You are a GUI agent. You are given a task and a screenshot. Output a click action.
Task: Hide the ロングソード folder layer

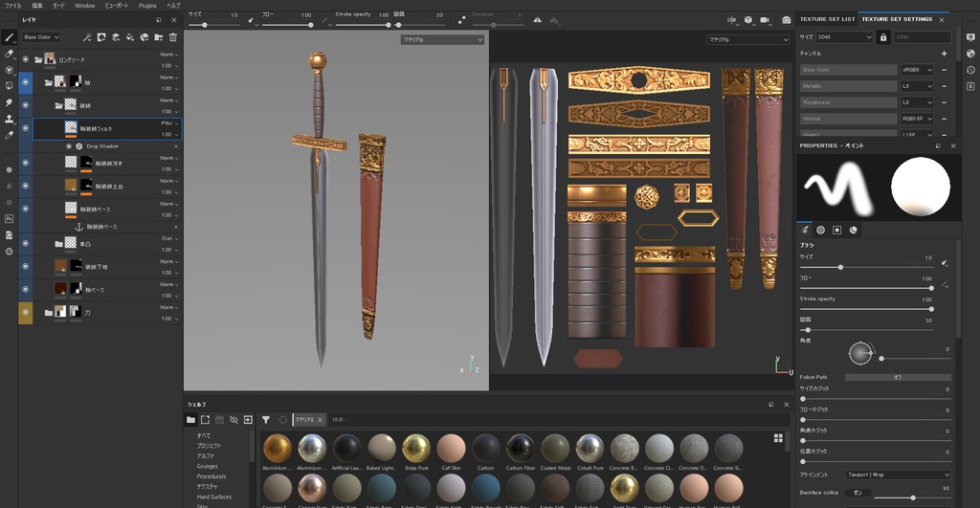[x=26, y=59]
